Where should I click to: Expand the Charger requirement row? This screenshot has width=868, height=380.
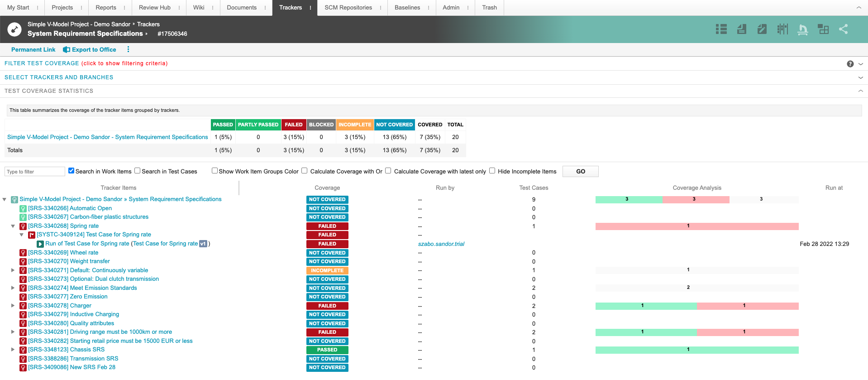(x=13, y=306)
